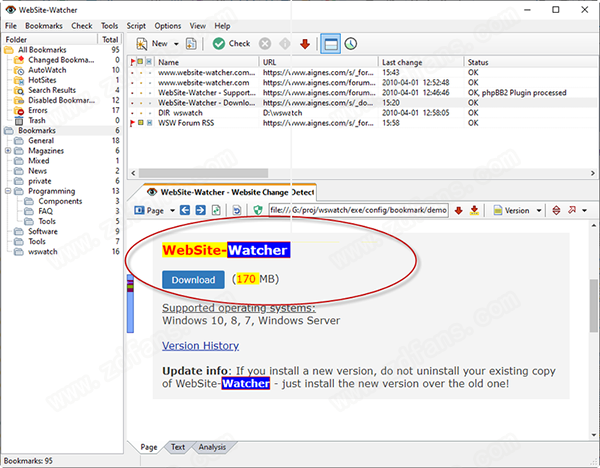This screenshot has width=600, height=468.
Task: Open the File menu
Action: [11, 26]
